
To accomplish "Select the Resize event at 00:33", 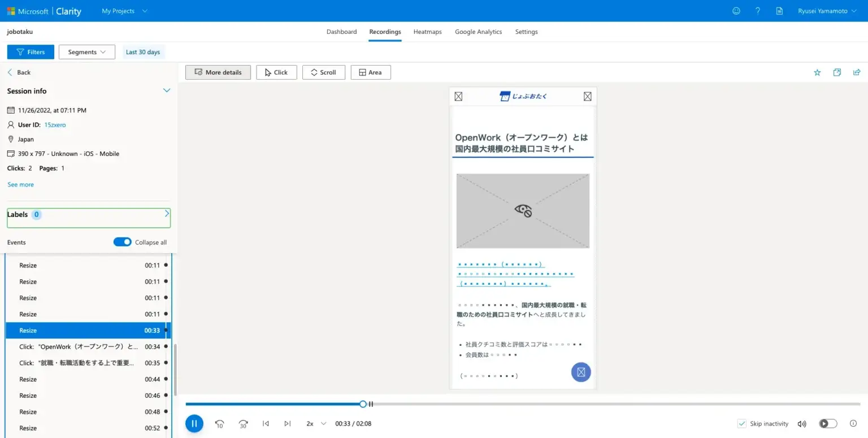I will [x=88, y=331].
